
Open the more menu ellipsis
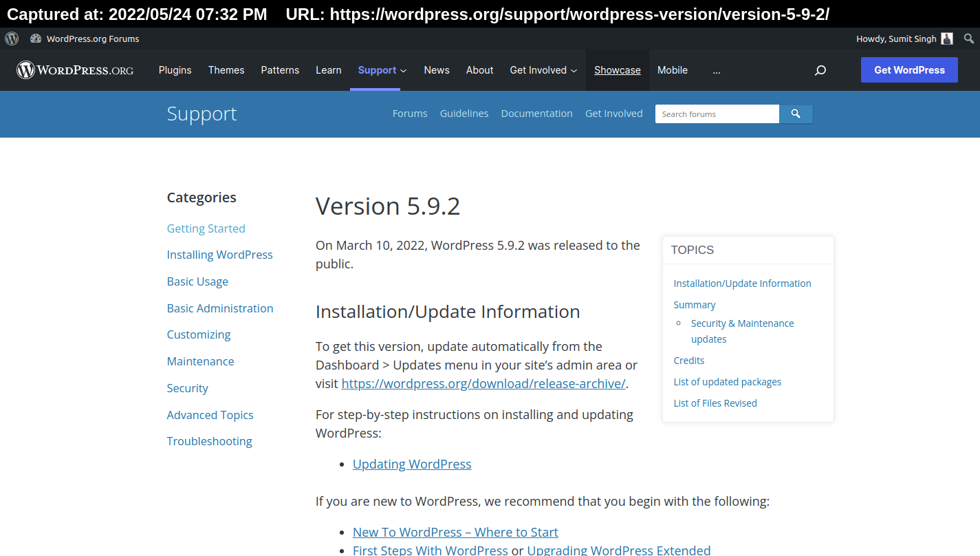coord(717,70)
